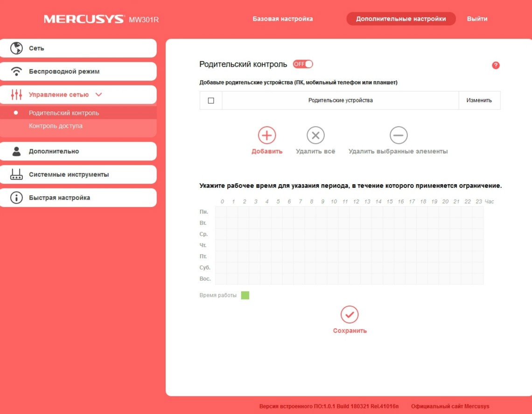532x414 pixels.
Task: Enable the Родительский контроль OFF switch
Action: point(303,64)
